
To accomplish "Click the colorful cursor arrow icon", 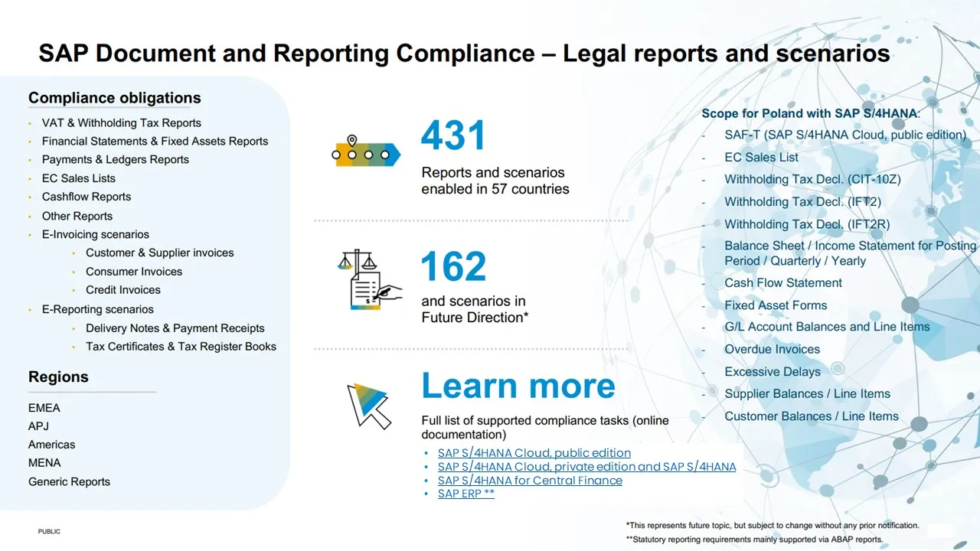I will (x=368, y=404).
